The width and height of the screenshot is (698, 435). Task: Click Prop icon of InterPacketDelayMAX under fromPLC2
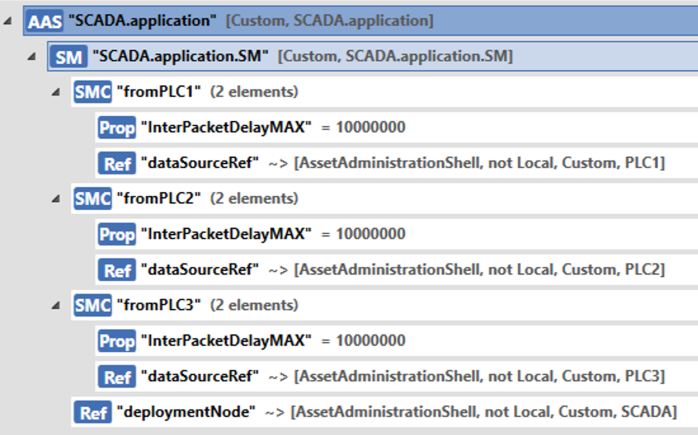(117, 234)
